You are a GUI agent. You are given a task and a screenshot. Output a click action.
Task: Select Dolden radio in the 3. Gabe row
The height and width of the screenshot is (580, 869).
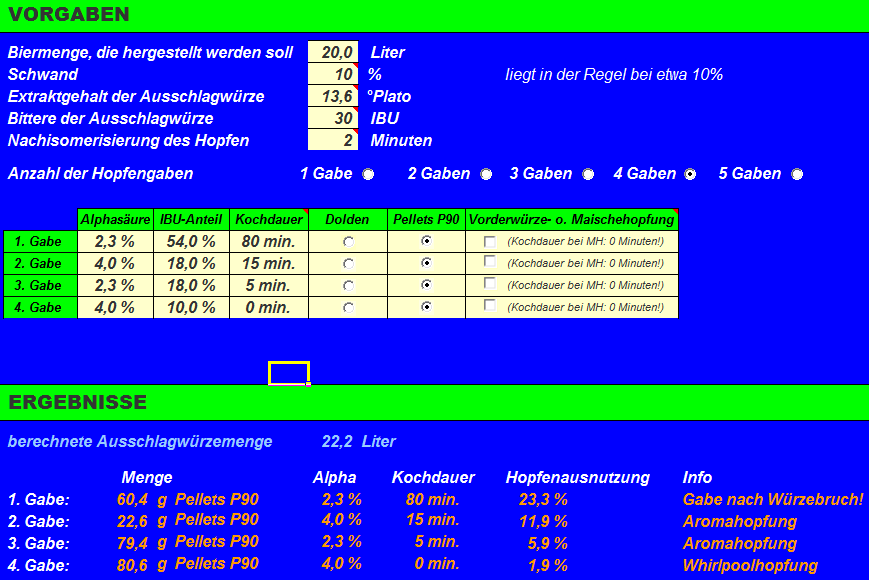348,285
